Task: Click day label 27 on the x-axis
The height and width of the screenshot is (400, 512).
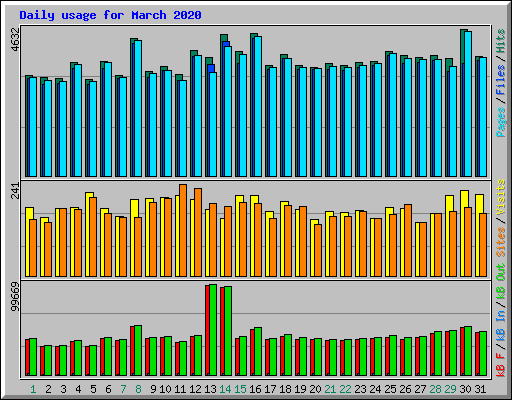Action: (x=420, y=389)
